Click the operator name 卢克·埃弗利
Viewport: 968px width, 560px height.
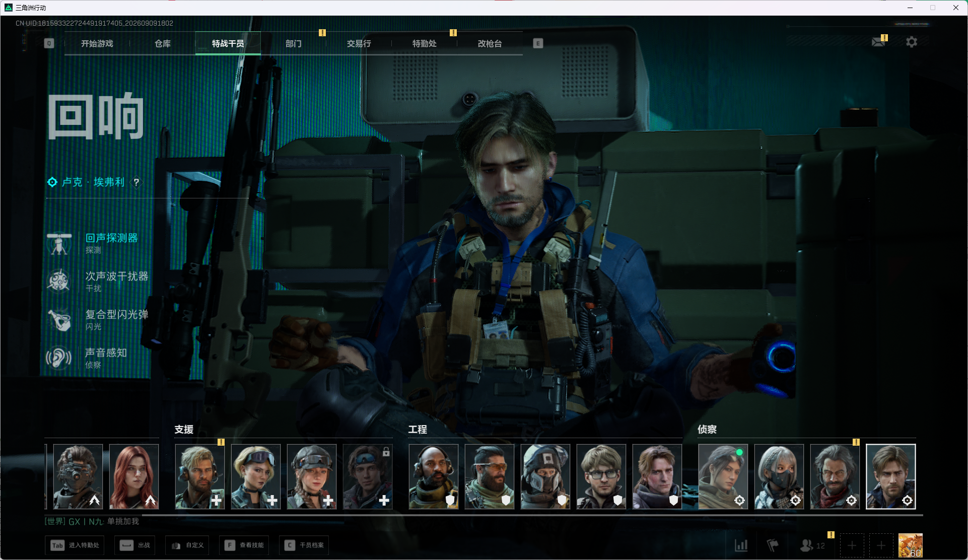[x=93, y=182]
